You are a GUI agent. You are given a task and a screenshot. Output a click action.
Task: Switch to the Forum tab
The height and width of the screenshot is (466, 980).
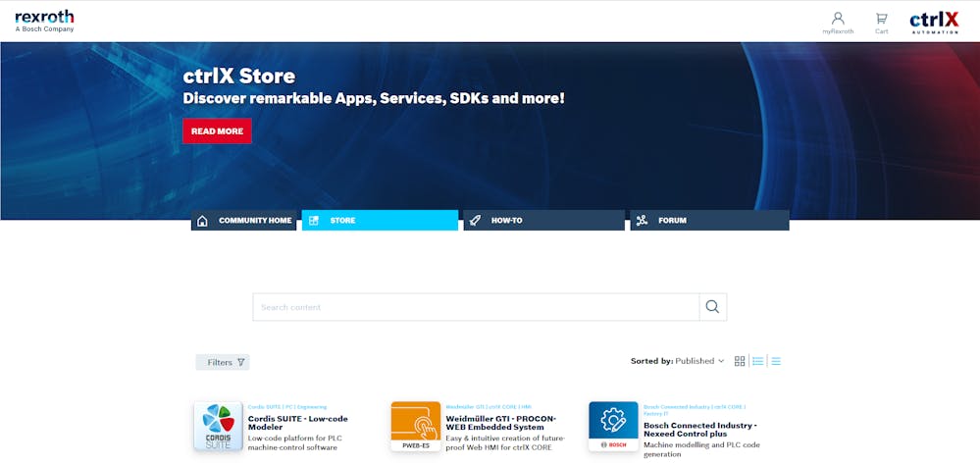coord(709,221)
